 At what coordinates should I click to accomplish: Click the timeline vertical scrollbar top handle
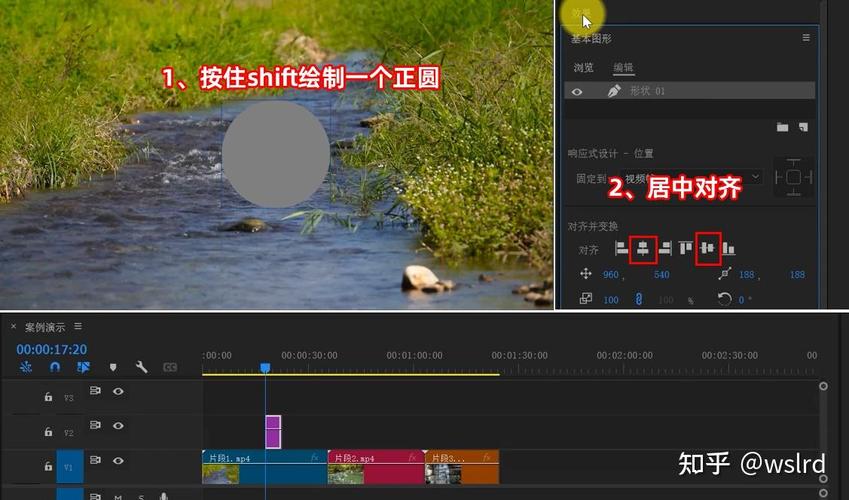pos(823,386)
